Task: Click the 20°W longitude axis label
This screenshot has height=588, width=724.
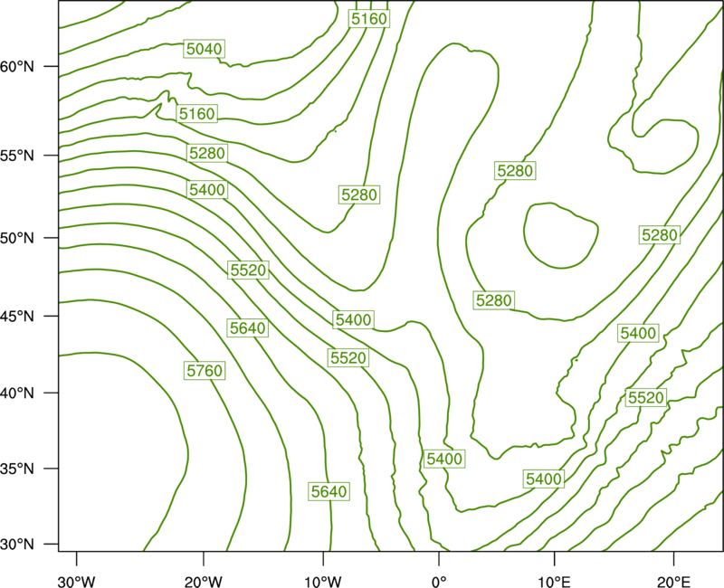Action: tap(204, 582)
